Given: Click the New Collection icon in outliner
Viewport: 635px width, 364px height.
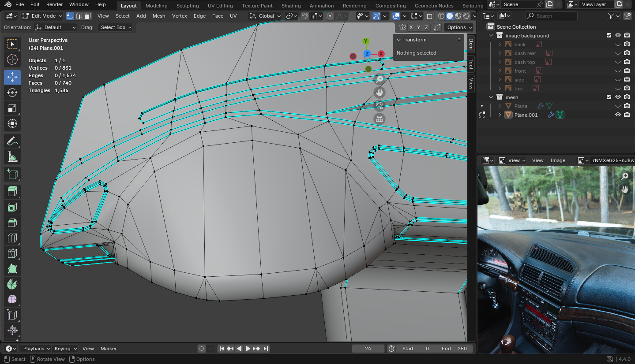Looking at the screenshot, I should coord(627,16).
